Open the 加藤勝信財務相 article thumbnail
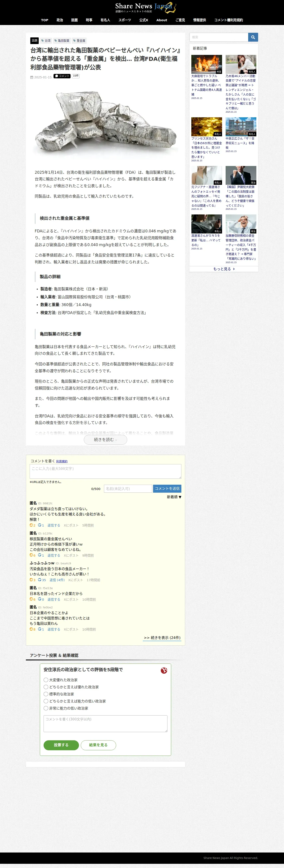 [x=241, y=224]
